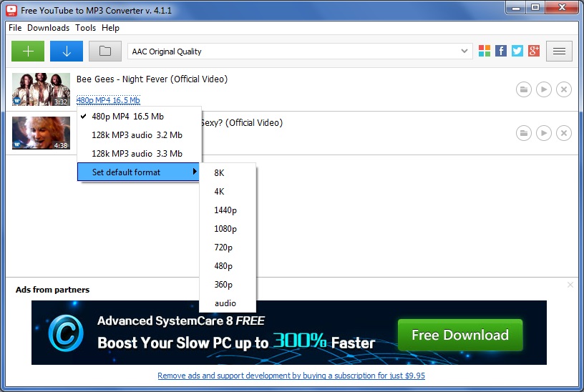
Task: Select 1080p as default format
Action: point(225,229)
